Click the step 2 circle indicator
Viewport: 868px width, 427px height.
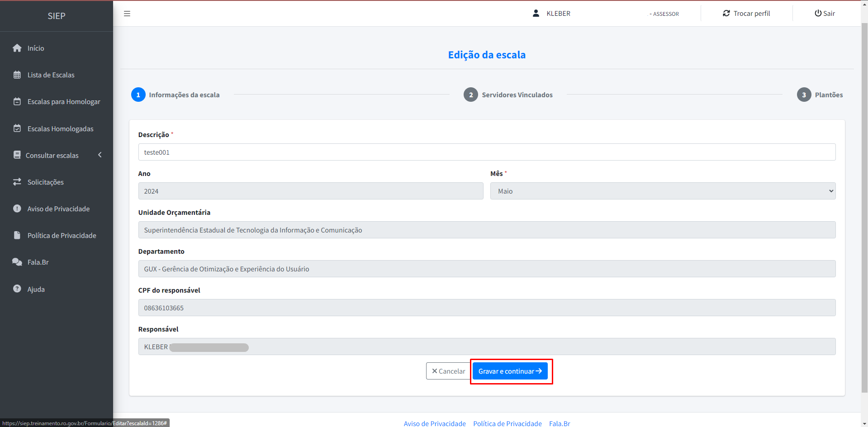click(471, 95)
